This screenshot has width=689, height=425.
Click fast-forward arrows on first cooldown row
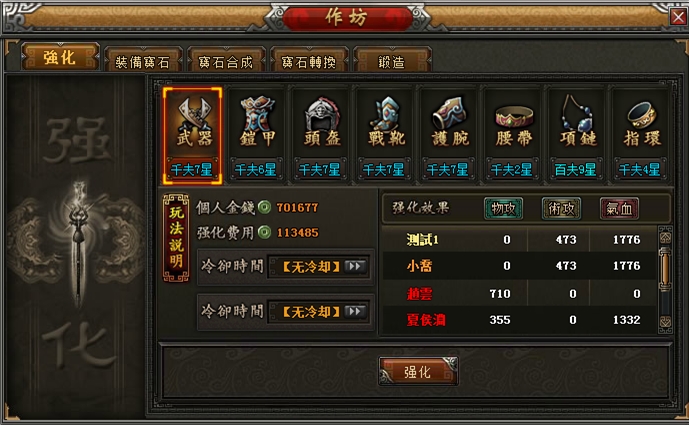355,266
